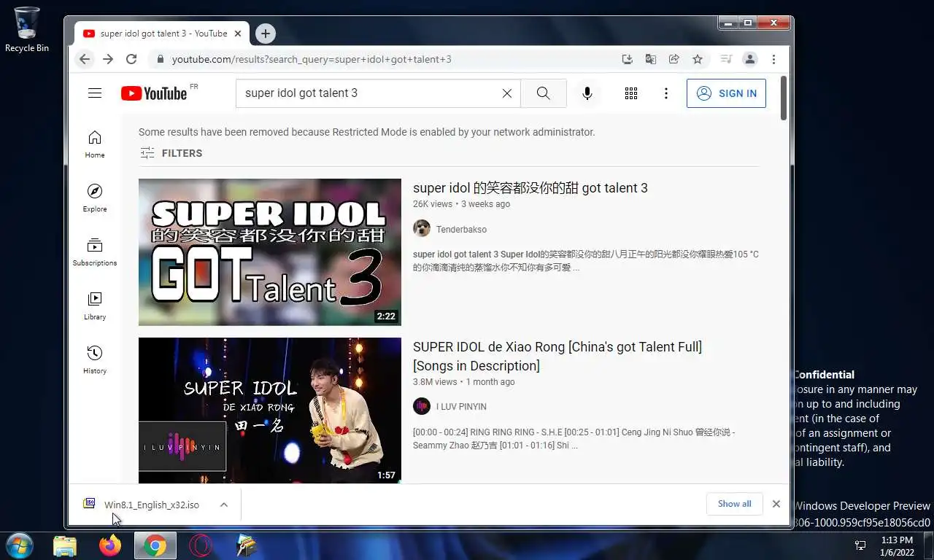
Task: Click the 2:22 duration badge
Action: click(386, 316)
